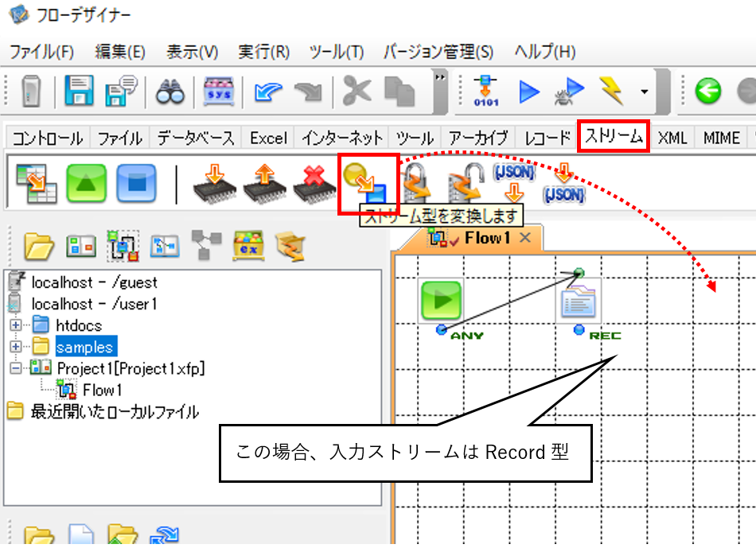Run the flow with blue play icon

[x=529, y=91]
